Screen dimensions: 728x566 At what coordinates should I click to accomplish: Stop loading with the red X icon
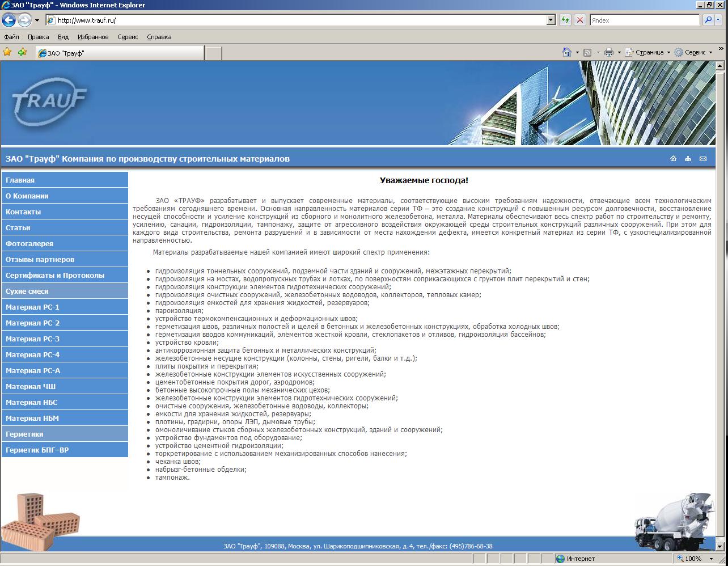pos(579,20)
